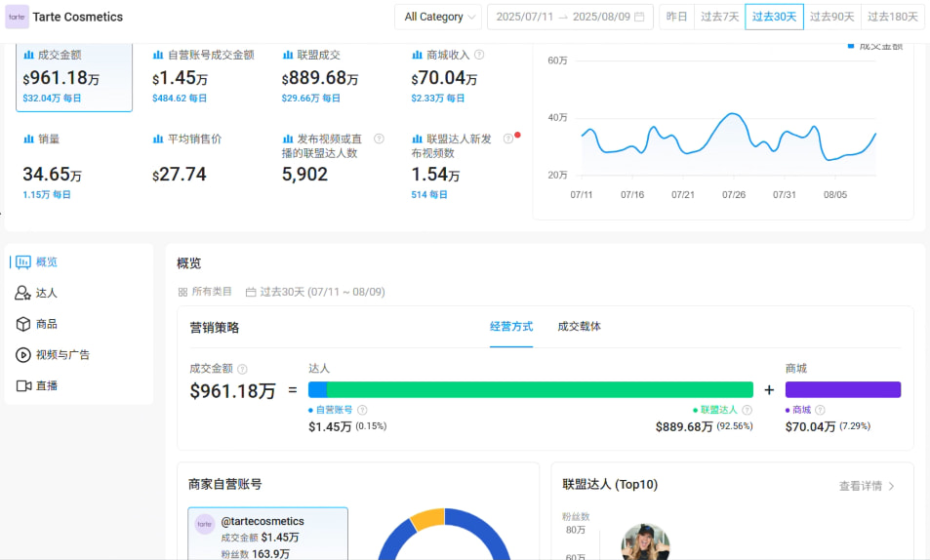Click the Tarte Cosmetics brand logo
This screenshot has width=930, height=560.
pos(17,17)
